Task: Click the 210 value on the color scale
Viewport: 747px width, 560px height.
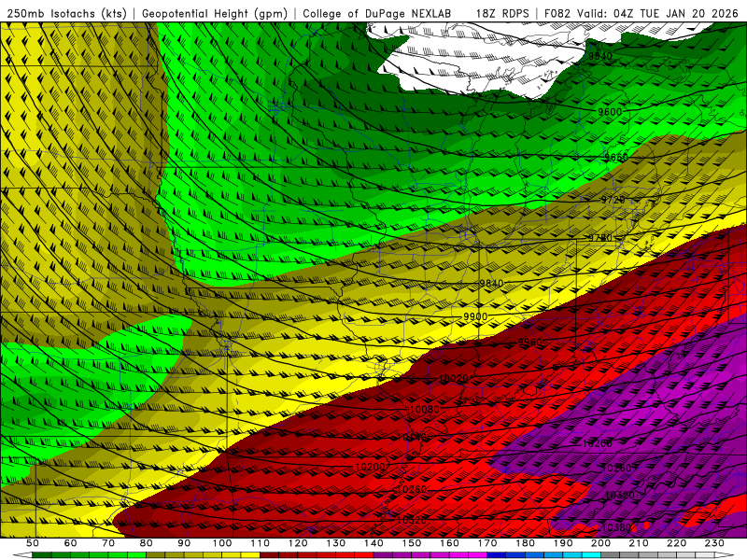Action: point(639,543)
